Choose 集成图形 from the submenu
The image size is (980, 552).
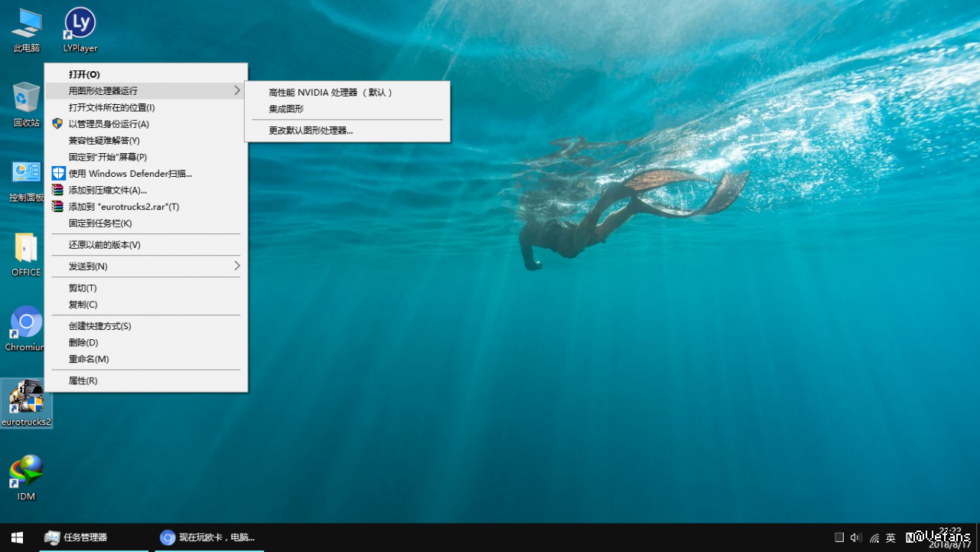[x=286, y=109]
